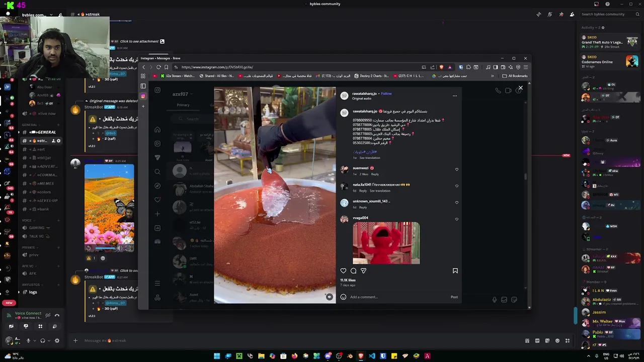Toggle Discord microphone mute
This screenshot has width=644, height=362.
point(28,340)
